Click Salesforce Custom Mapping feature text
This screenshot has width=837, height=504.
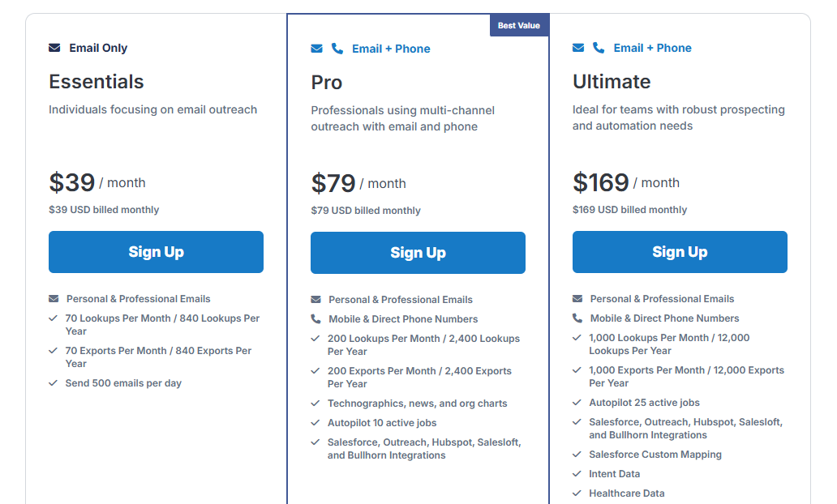tap(655, 455)
